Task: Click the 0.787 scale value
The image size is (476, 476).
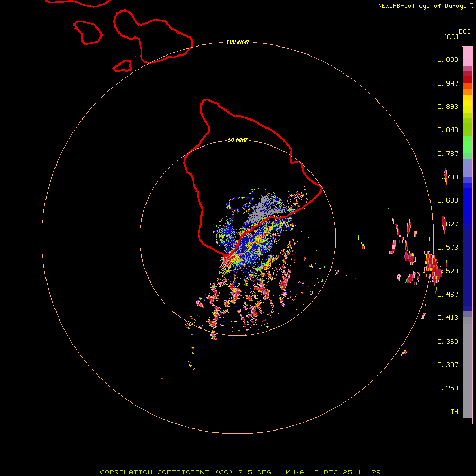Action: (x=448, y=153)
